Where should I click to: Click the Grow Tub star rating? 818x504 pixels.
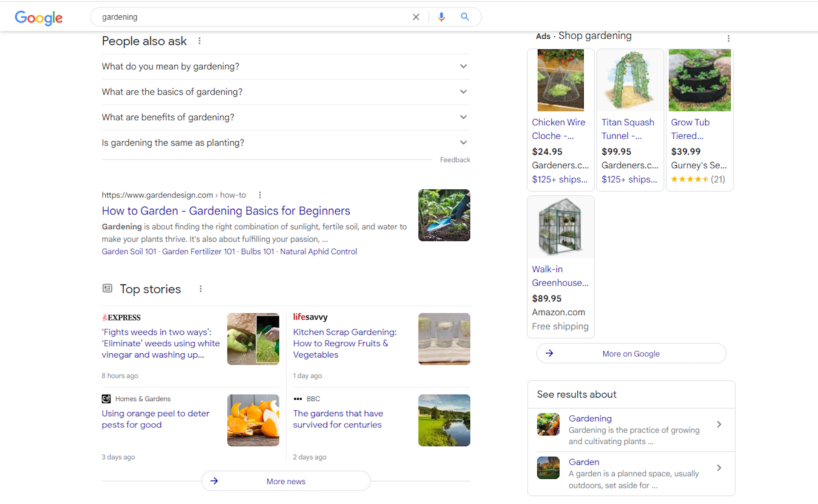[x=689, y=179]
